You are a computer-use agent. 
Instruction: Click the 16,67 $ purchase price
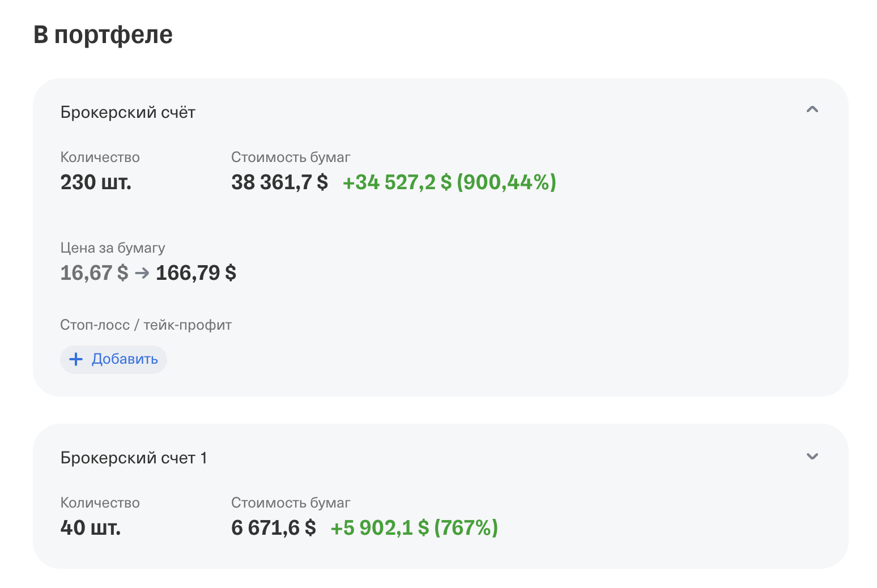click(x=94, y=273)
